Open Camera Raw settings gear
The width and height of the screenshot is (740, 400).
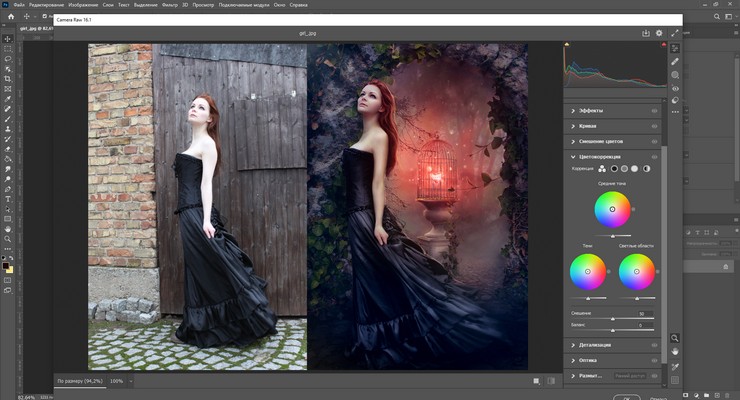click(x=659, y=33)
